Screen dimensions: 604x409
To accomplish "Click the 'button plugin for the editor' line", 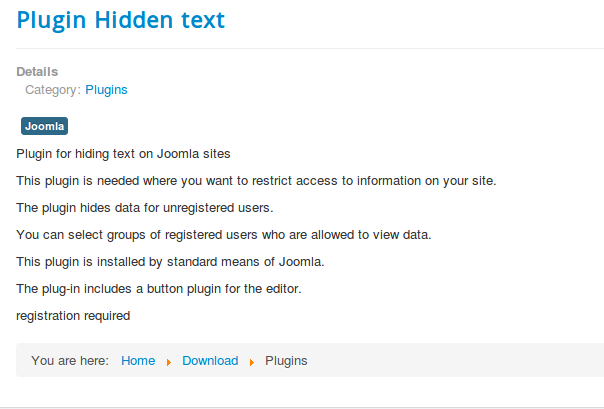I will click(x=159, y=289).
